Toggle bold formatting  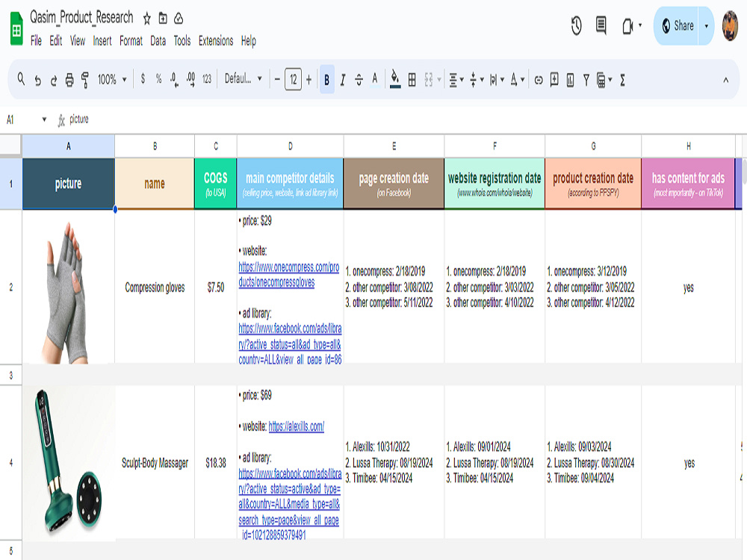point(327,80)
